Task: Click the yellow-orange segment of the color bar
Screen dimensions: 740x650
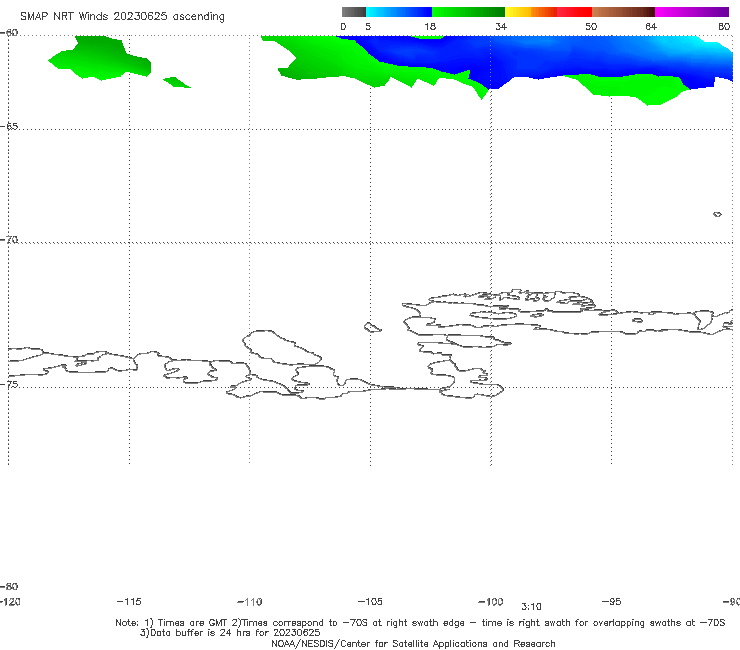Action: 531,12
